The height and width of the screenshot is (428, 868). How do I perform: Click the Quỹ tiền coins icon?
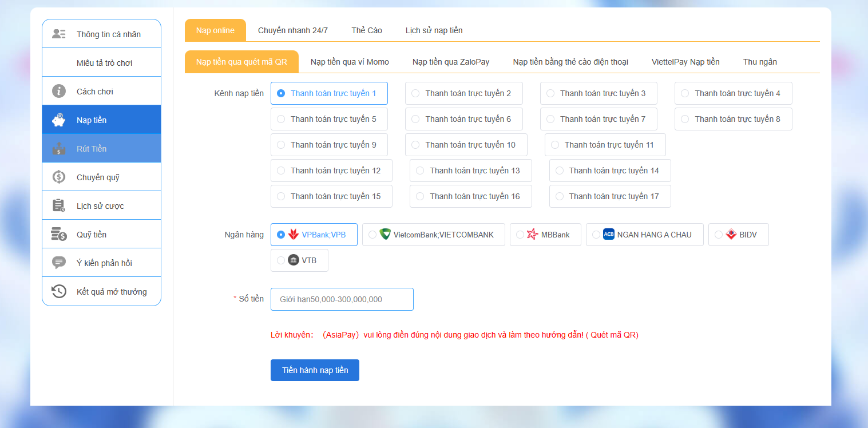59,235
